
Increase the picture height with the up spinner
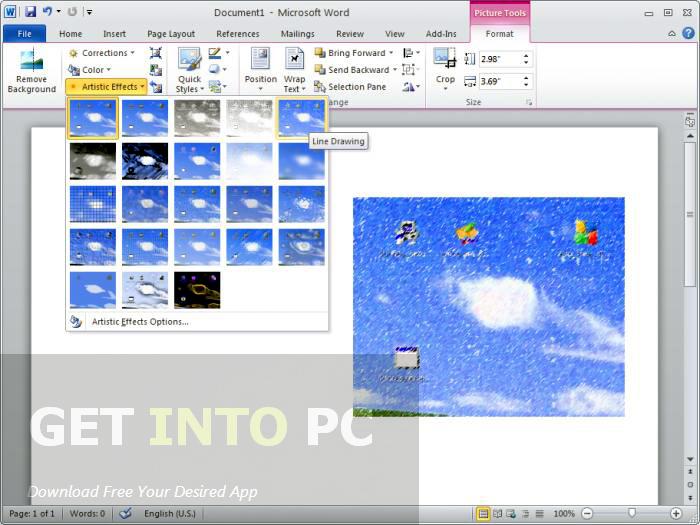[x=526, y=55]
